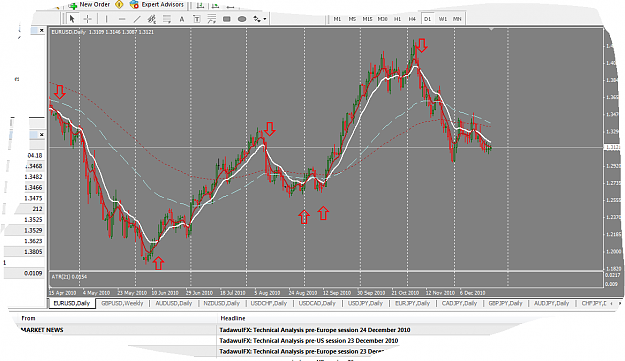Toggle Expert Advisors button
625x361 pixels.
tap(157, 5)
